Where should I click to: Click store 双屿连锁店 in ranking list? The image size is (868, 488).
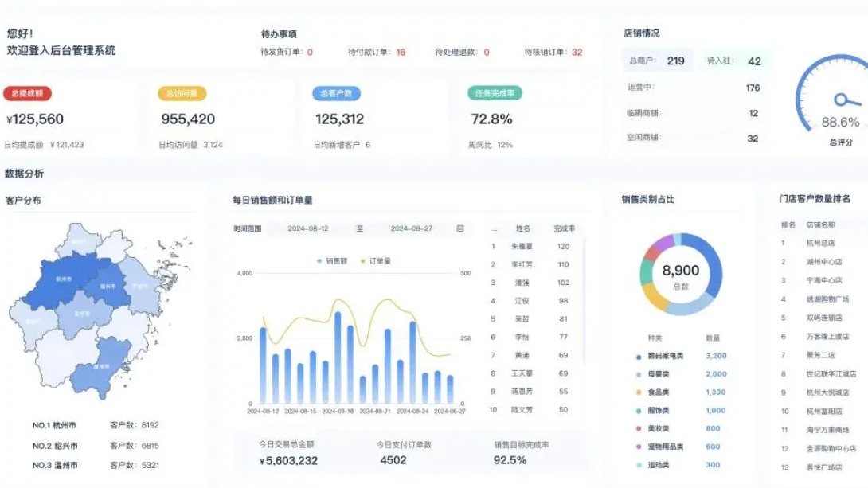click(x=823, y=318)
